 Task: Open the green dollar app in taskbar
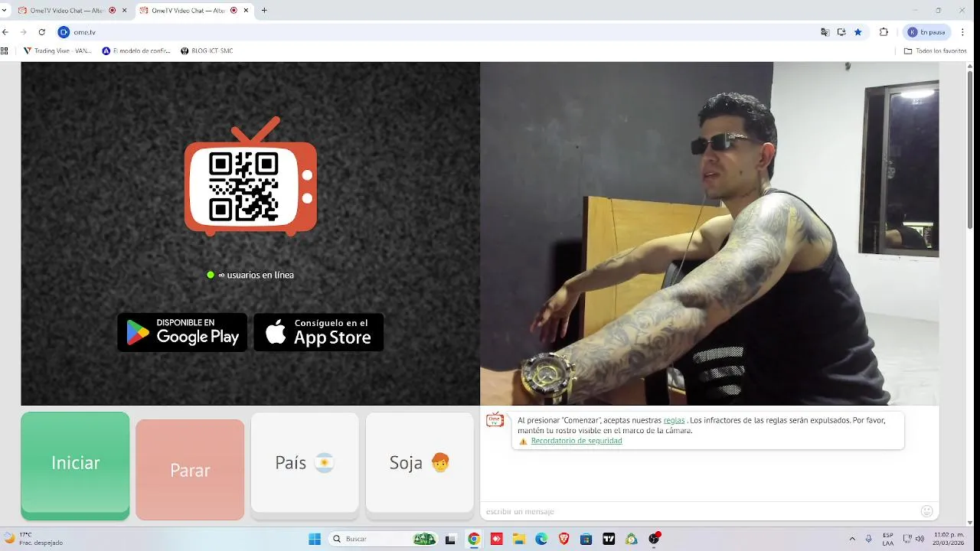click(x=632, y=539)
